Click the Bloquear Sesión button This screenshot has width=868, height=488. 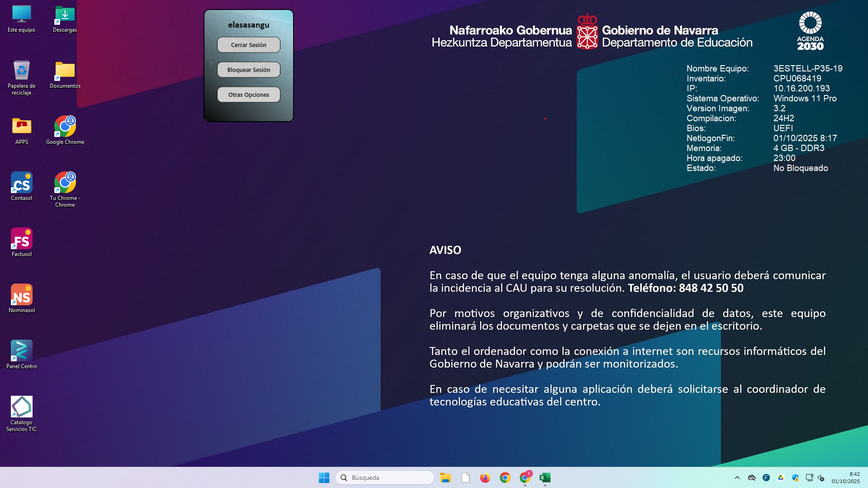click(248, 70)
